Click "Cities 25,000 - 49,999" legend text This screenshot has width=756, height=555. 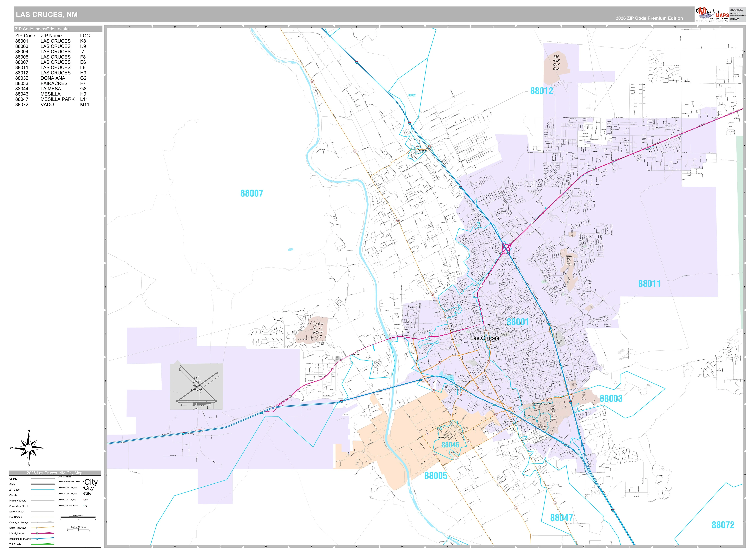tap(67, 493)
